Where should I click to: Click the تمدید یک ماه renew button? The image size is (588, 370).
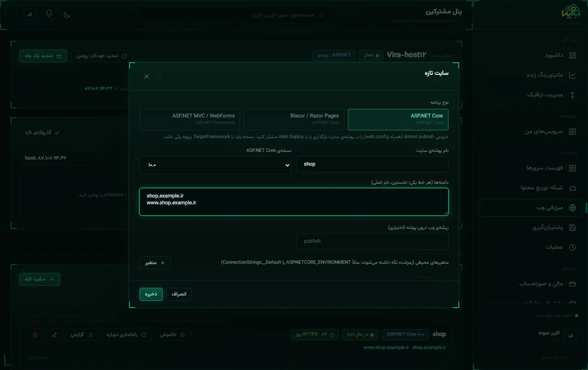coord(43,56)
